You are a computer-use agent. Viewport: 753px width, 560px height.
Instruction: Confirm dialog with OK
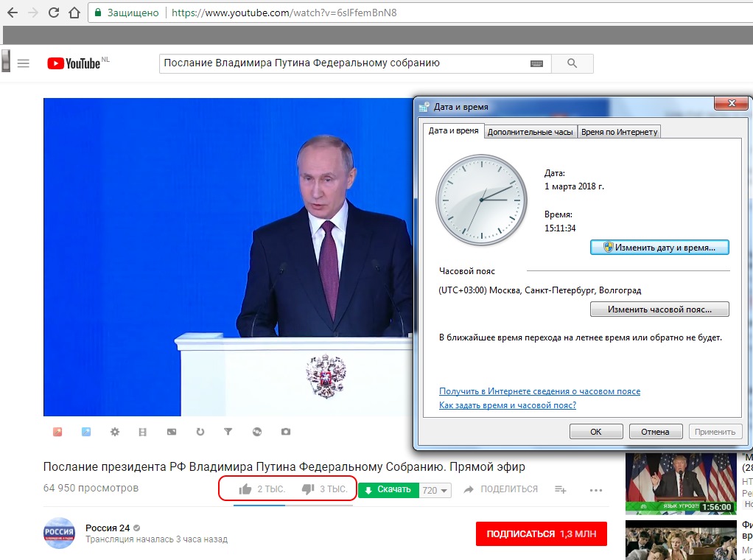(x=596, y=431)
